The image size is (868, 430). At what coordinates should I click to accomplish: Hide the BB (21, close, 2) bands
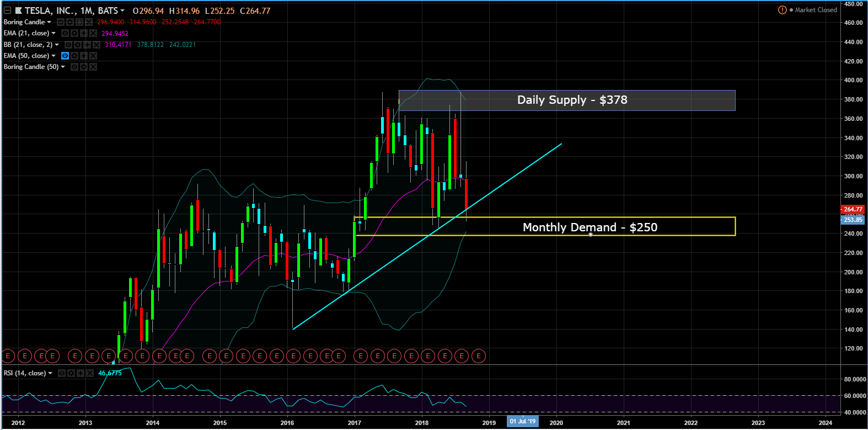pos(68,45)
